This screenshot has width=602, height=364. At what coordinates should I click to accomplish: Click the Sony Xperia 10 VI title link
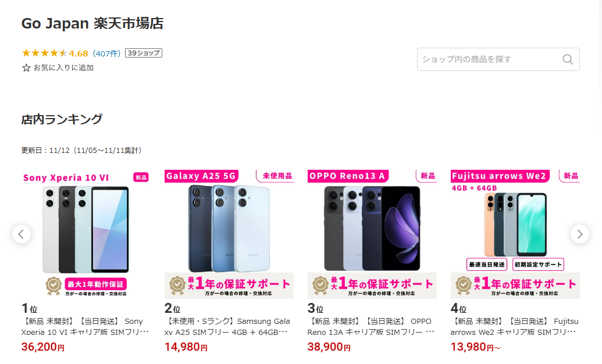coord(85,326)
